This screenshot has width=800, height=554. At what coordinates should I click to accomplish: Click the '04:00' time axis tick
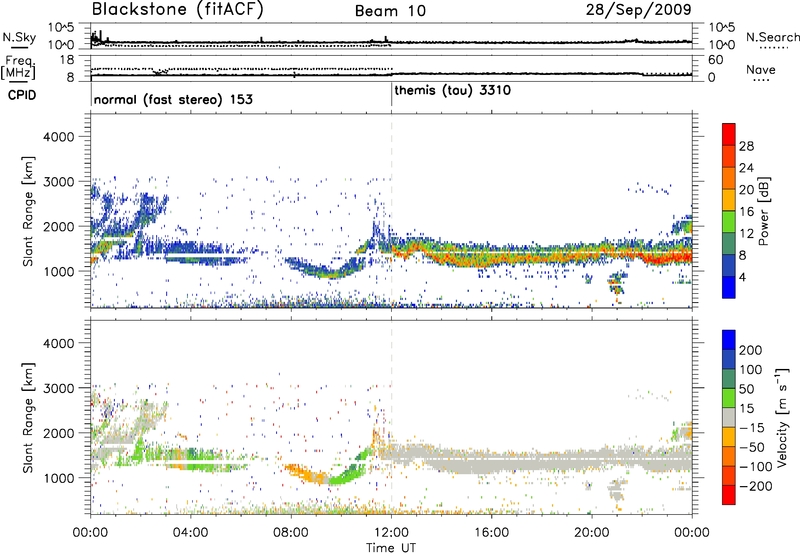[190, 533]
